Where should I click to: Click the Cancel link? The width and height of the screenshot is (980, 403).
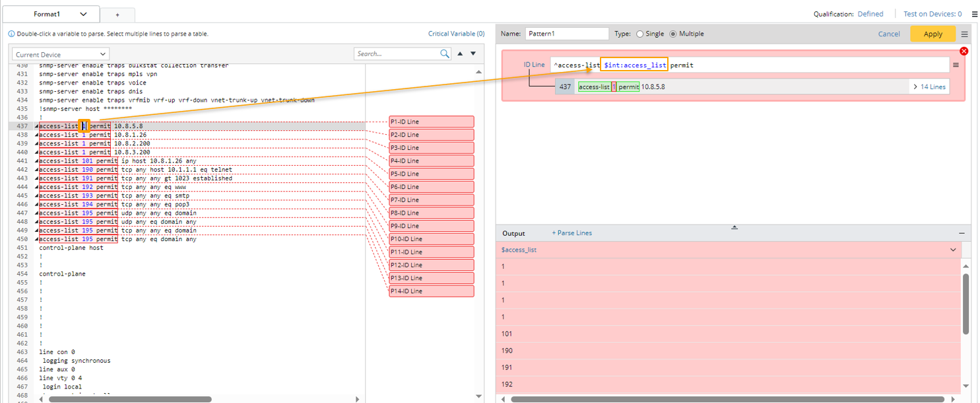pyautogui.click(x=888, y=34)
